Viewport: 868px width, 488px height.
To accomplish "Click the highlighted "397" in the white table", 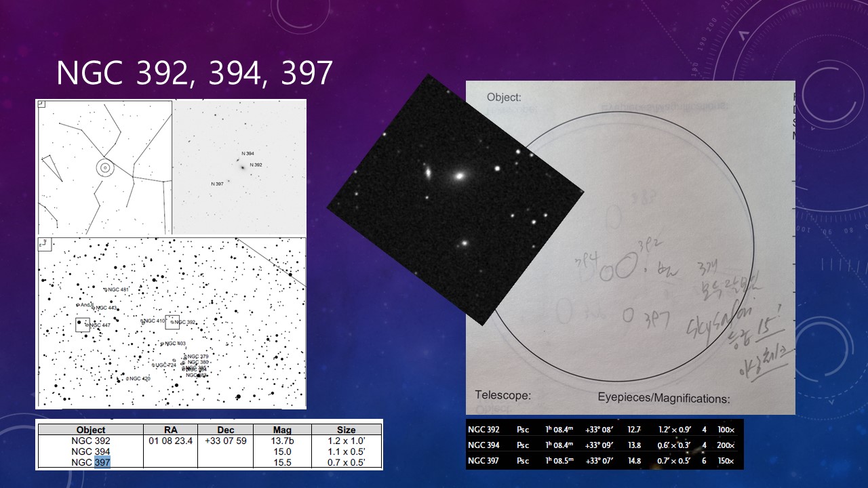I will coord(102,462).
